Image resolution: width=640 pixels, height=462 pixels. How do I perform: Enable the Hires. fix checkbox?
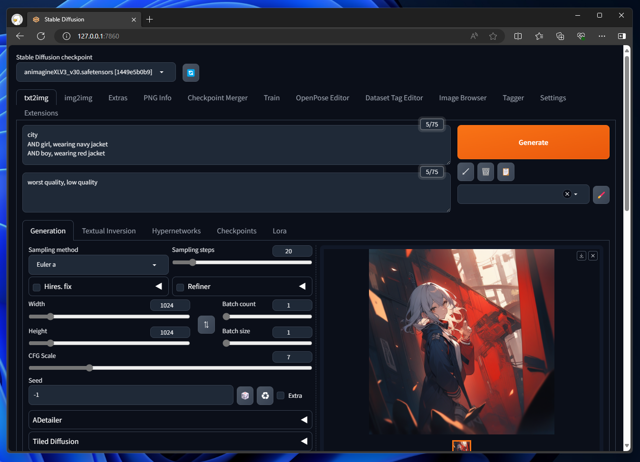[x=36, y=287]
